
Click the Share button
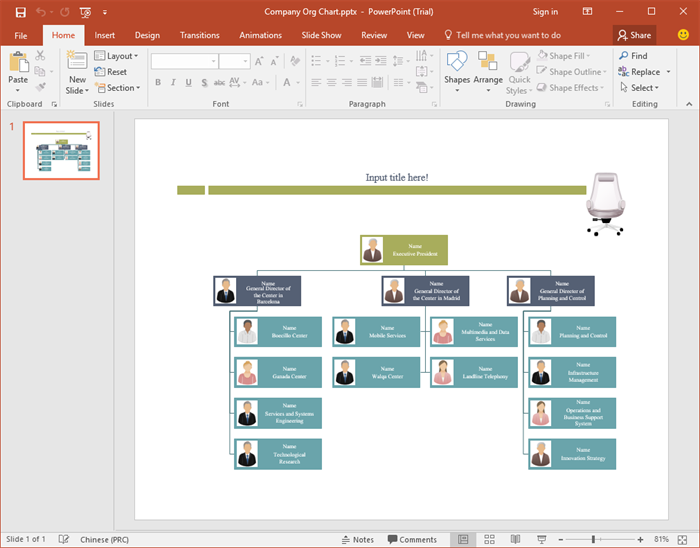[x=635, y=35]
